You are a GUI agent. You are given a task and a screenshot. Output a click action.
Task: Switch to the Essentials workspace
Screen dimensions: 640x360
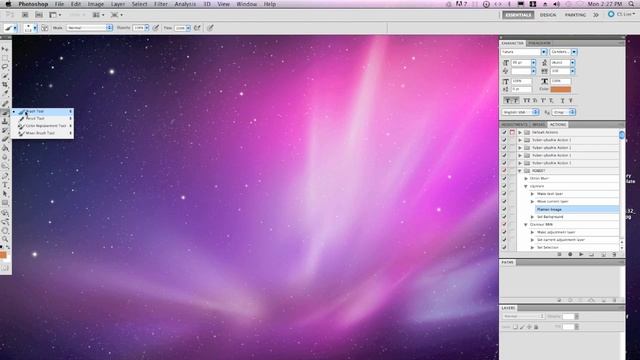pyautogui.click(x=518, y=15)
